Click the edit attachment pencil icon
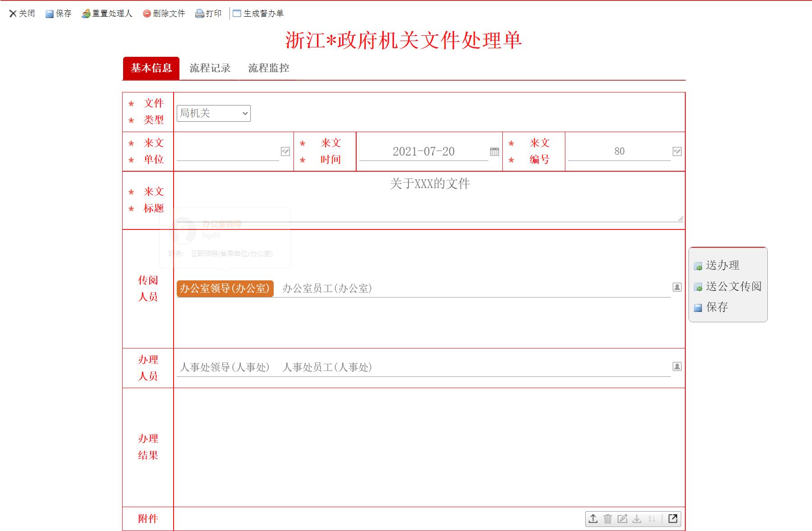Screen dimensions: 812x531 click(622, 519)
